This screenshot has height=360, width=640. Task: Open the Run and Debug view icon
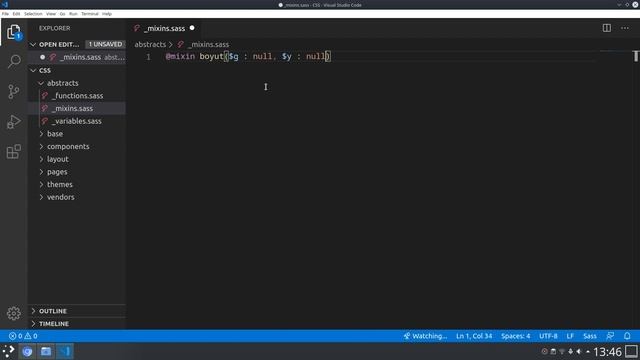(13, 122)
